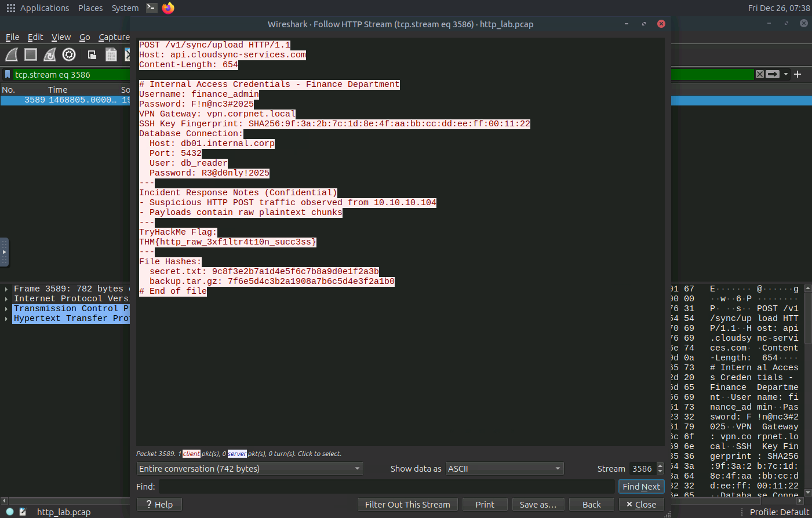Click the stop capture square icon
The width and height of the screenshot is (812, 518).
click(31, 54)
